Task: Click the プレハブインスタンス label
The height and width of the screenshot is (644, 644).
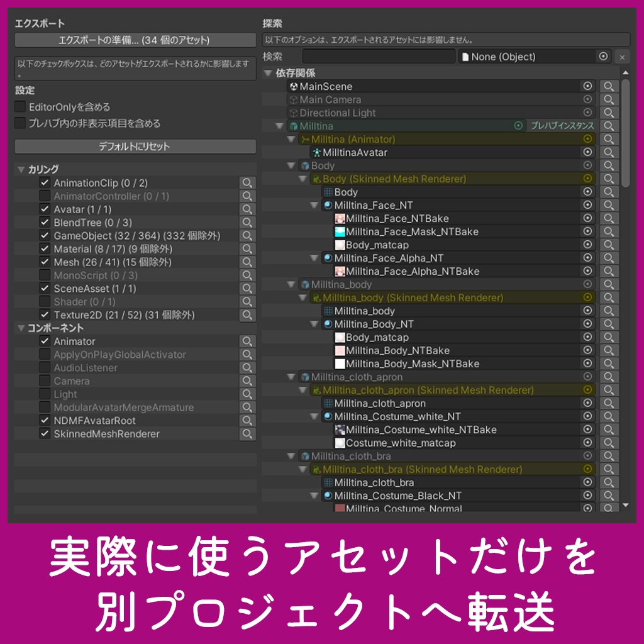Action: coord(562,126)
